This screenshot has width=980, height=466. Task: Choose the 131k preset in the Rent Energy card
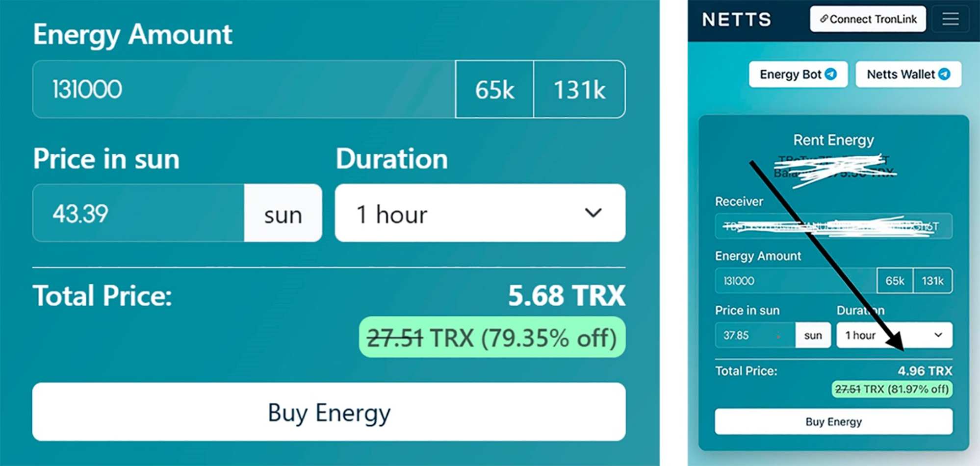(932, 281)
